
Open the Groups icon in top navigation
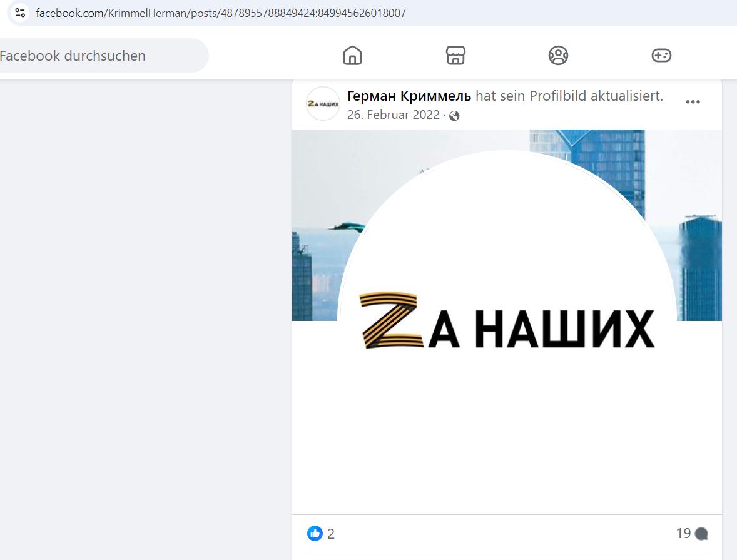(x=559, y=56)
